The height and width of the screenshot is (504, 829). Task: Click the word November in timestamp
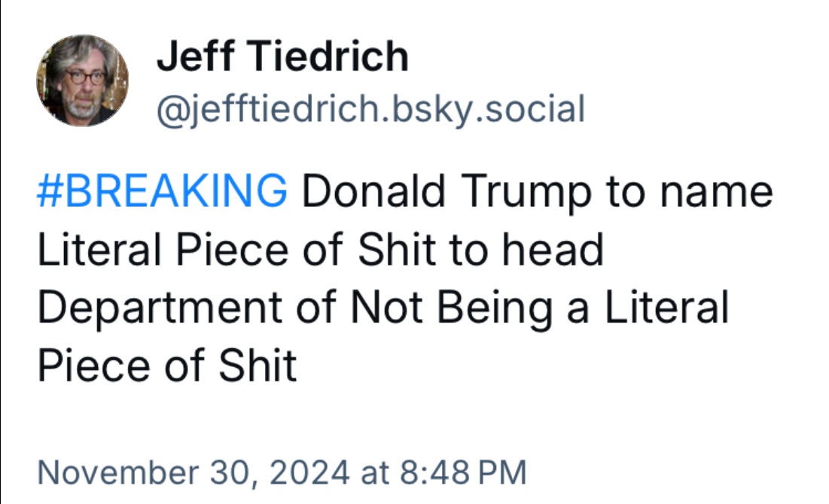point(118,472)
